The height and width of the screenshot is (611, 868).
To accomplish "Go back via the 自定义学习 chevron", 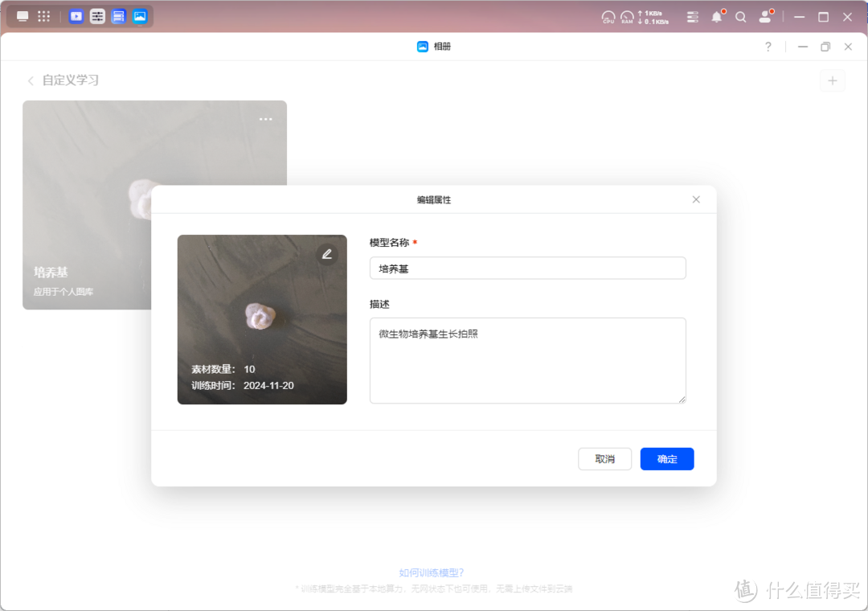I will click(30, 80).
